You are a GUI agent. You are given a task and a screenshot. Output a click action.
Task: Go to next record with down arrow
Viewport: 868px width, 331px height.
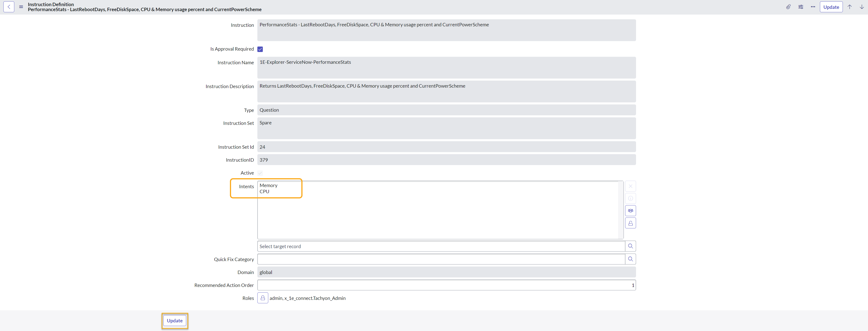click(x=862, y=7)
